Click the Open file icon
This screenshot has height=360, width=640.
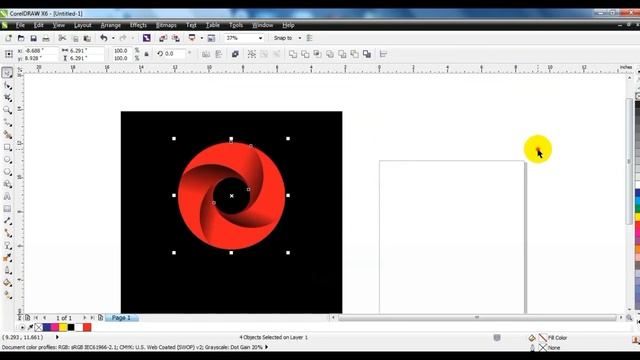tap(21, 38)
